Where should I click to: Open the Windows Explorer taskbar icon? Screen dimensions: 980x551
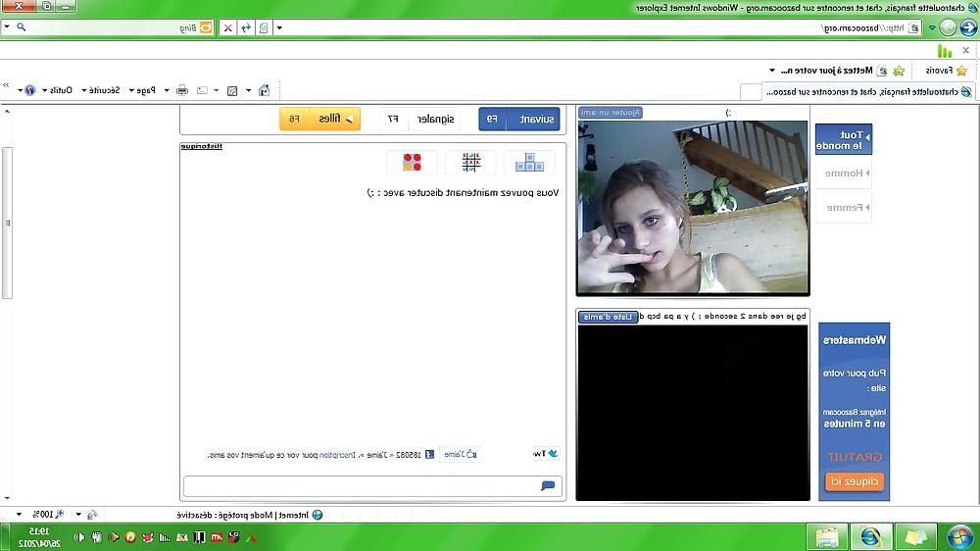[x=826, y=537]
